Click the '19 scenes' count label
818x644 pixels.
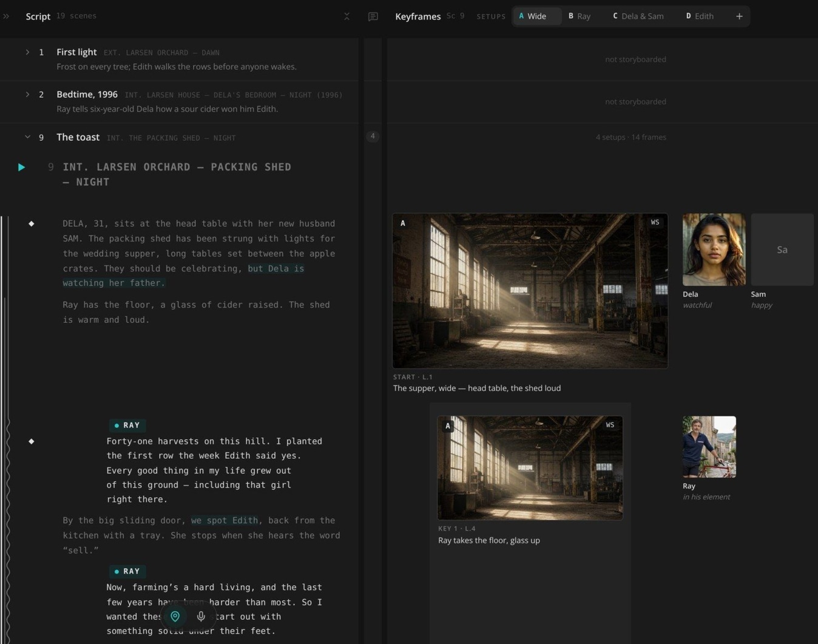76,16
